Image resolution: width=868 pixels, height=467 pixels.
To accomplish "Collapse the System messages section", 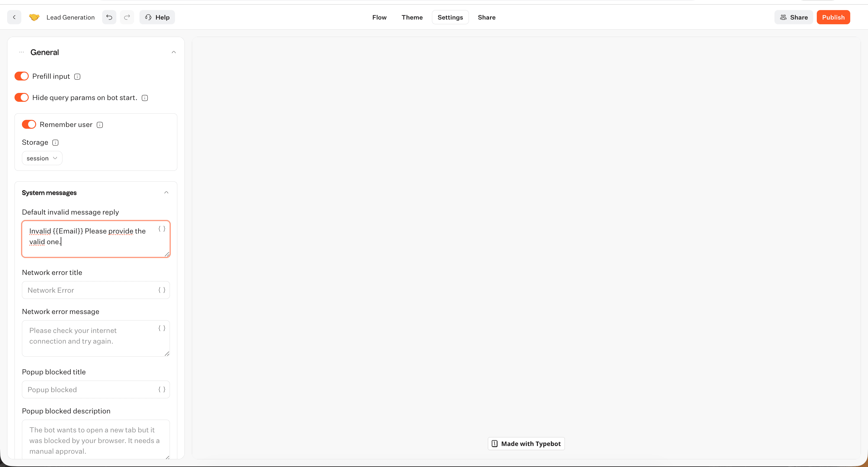I will pos(166,193).
